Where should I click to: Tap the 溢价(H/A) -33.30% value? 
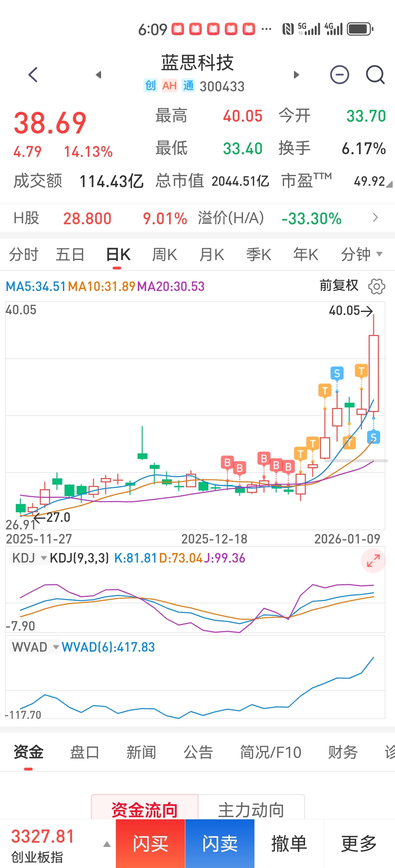point(311,218)
